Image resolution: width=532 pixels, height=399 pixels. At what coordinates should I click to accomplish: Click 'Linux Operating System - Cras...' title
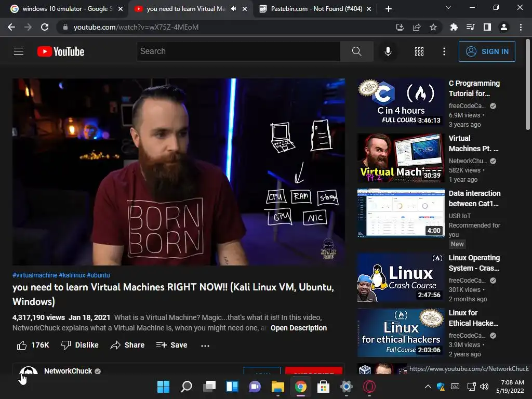(x=474, y=263)
